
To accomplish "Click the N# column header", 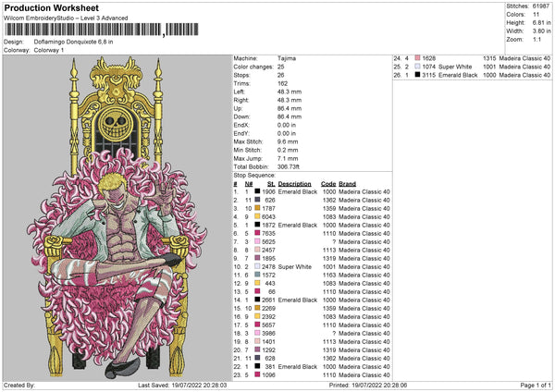I will tap(249, 184).
